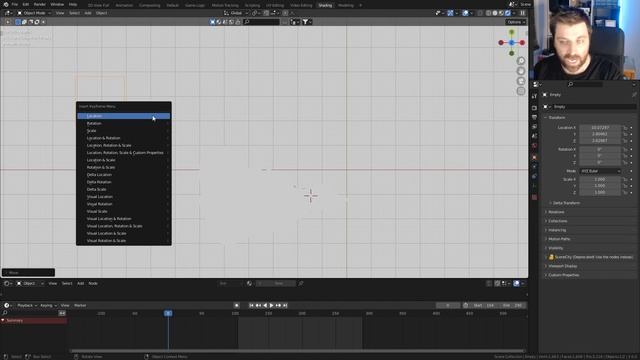Expand the Custom Properties panel
Image resolution: width=640 pixels, height=360 pixels.
(563, 275)
